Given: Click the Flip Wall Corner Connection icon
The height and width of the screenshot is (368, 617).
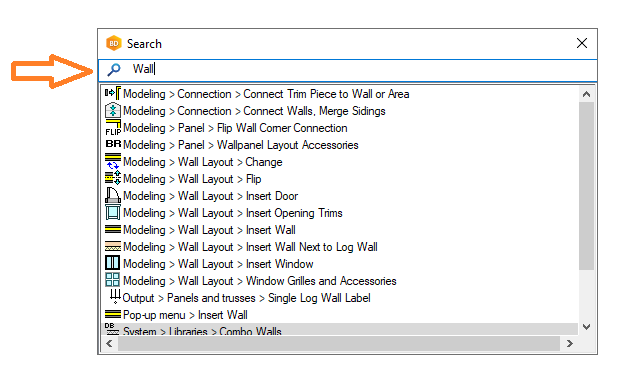Looking at the screenshot, I should [113, 128].
